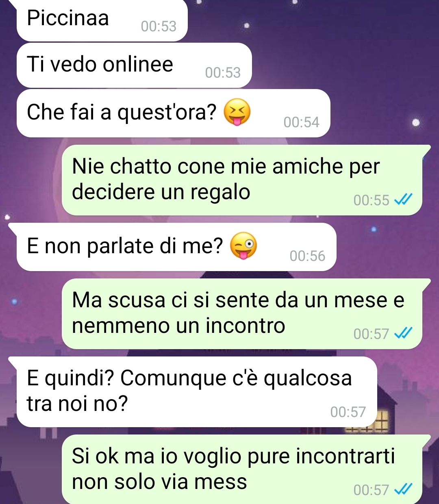
Task: Tap the 00:54 timestamp
Action: tap(302, 122)
